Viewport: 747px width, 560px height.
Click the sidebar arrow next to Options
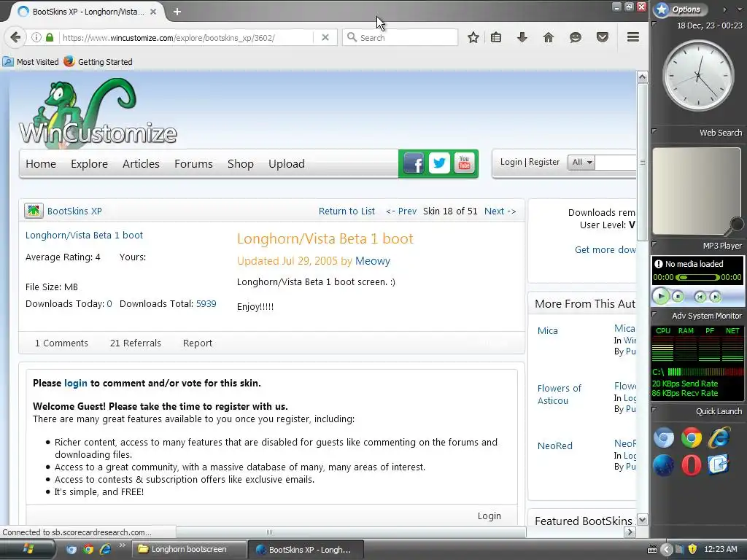coord(724,9)
